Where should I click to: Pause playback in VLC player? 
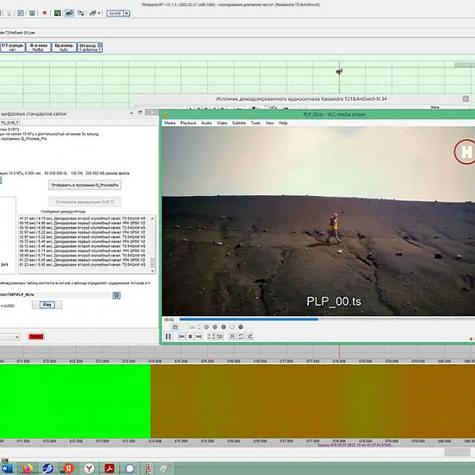point(168,337)
